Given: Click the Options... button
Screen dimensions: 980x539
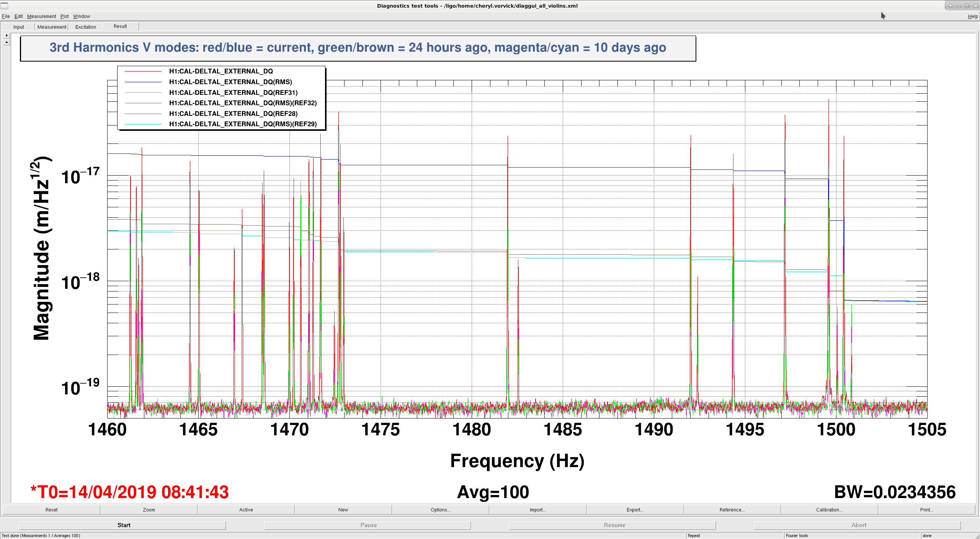Looking at the screenshot, I should [440, 510].
